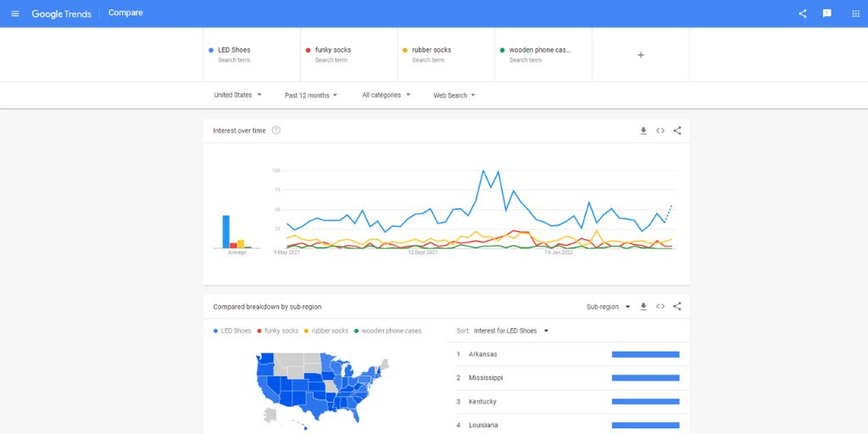Click the 9 May 2021 axis label
Screen dimensions: 868x434
click(287, 253)
